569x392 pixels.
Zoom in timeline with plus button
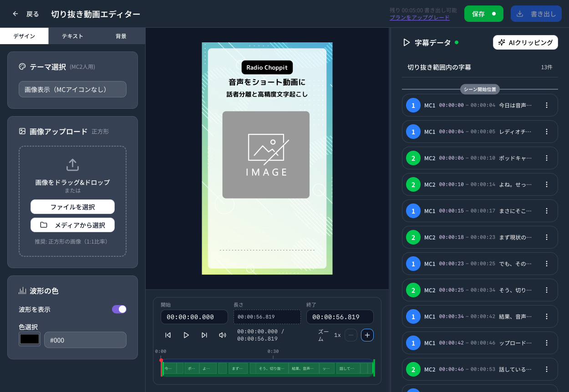(367, 335)
